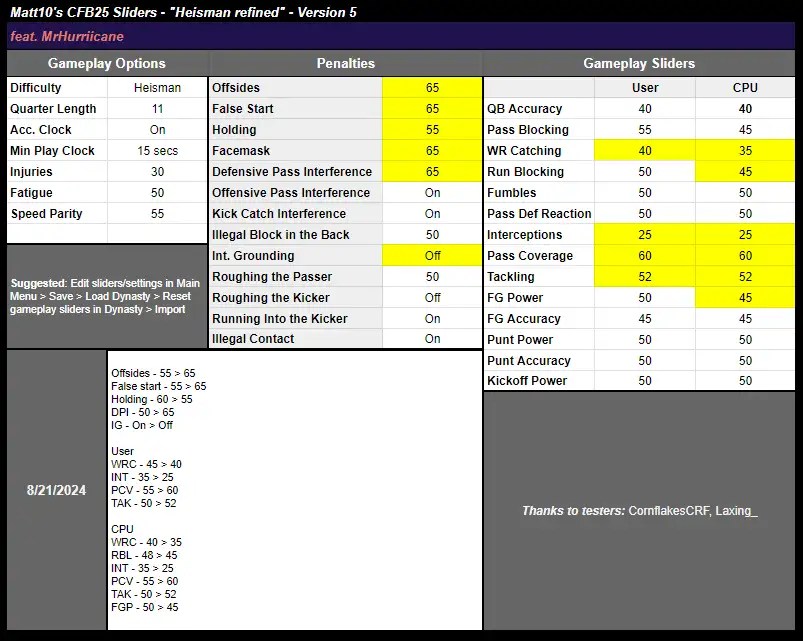Select the Injuries value 30

[157, 172]
